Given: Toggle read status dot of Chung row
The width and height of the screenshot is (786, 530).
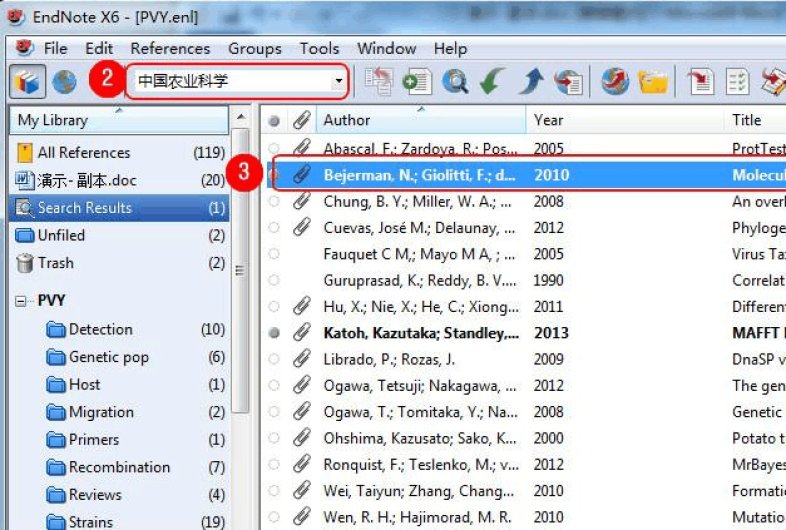Looking at the screenshot, I should (x=274, y=201).
